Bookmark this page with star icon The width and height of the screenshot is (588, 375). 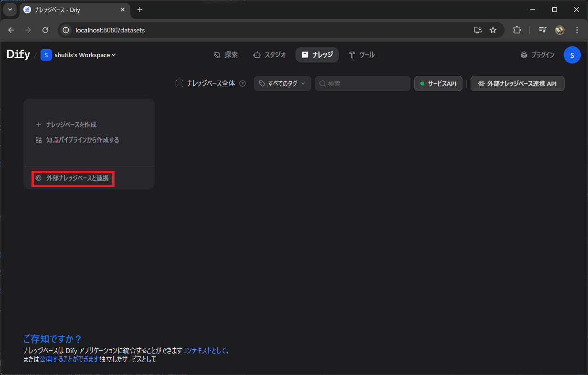point(493,30)
